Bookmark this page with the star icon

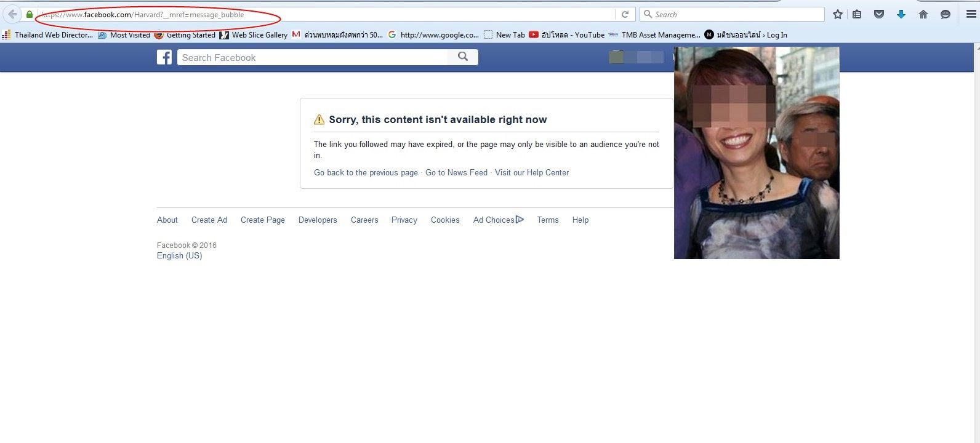point(837,14)
